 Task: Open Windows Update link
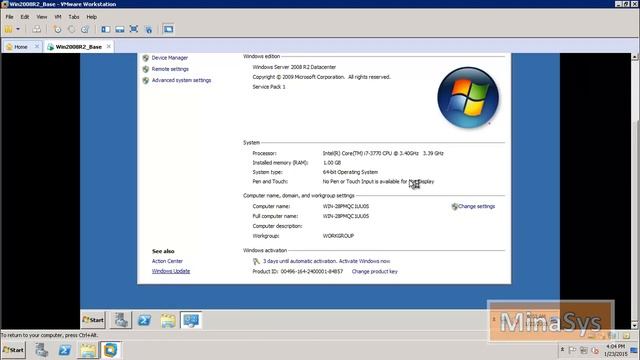171,271
